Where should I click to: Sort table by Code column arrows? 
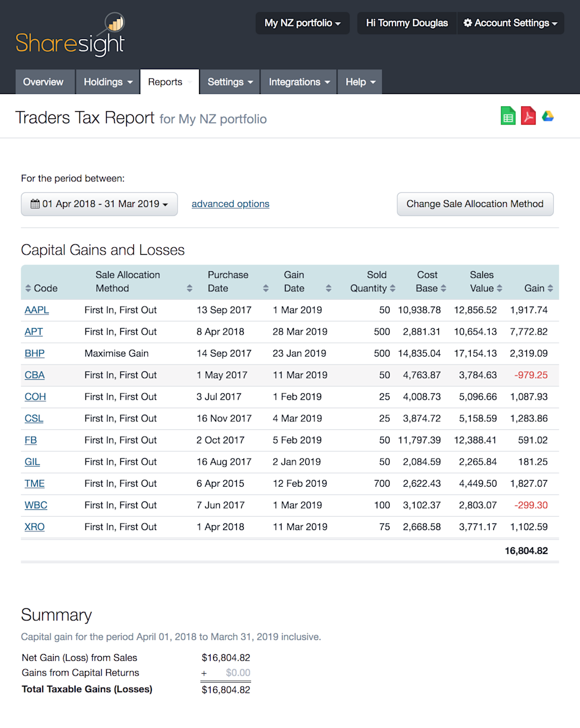[28, 288]
